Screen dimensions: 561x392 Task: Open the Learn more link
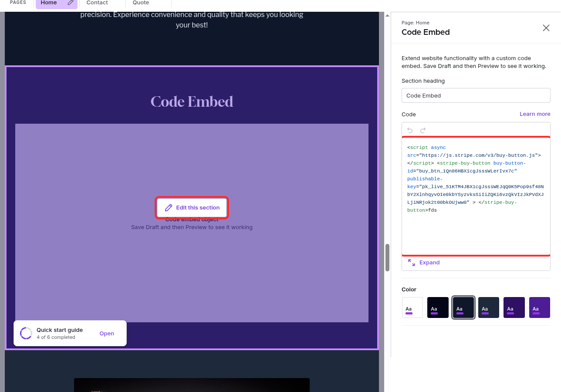[x=535, y=114]
